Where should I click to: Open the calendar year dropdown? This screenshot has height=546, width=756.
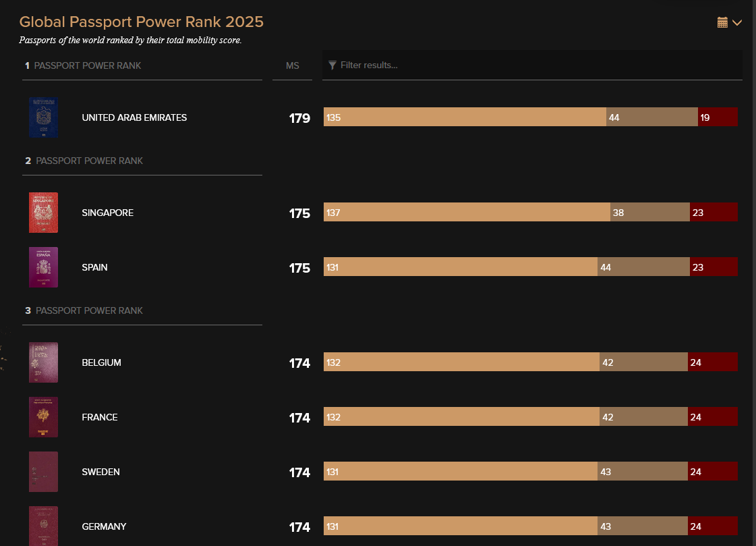coord(729,23)
